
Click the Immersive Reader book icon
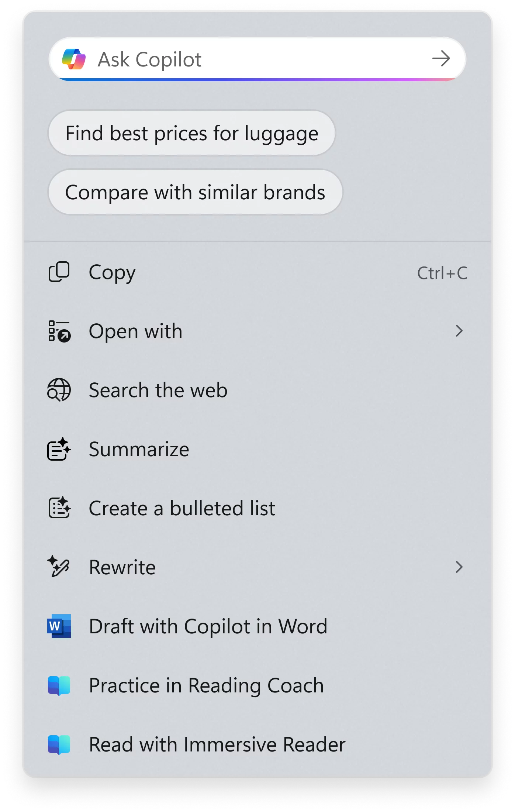pos(59,745)
